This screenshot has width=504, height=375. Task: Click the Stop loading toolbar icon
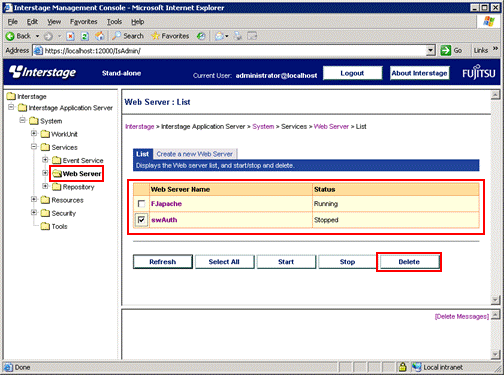point(70,36)
